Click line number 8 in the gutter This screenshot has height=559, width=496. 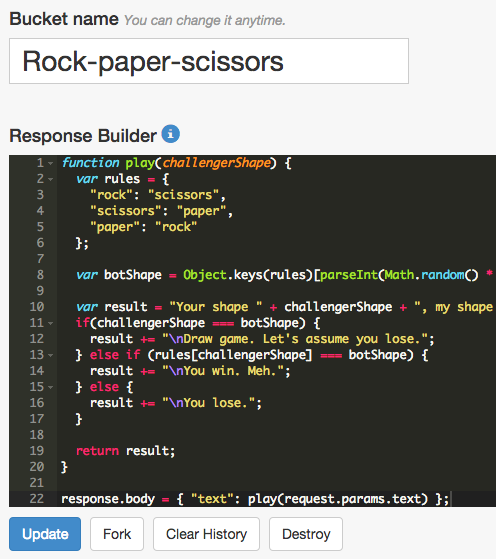(40, 275)
